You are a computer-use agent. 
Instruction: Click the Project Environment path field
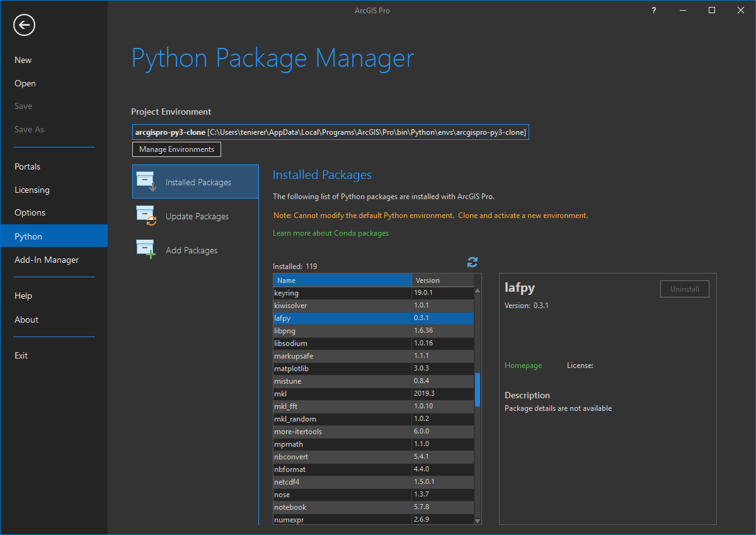pyautogui.click(x=331, y=132)
